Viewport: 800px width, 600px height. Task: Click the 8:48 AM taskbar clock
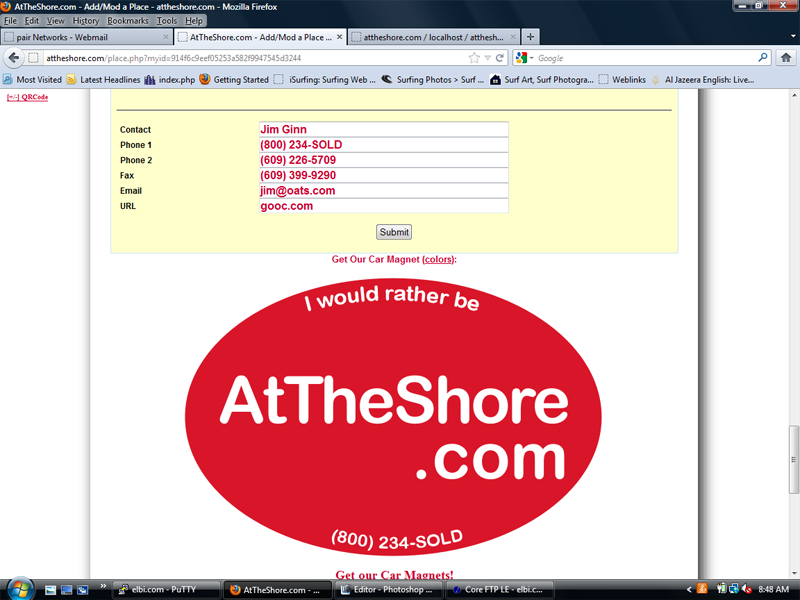(x=773, y=590)
